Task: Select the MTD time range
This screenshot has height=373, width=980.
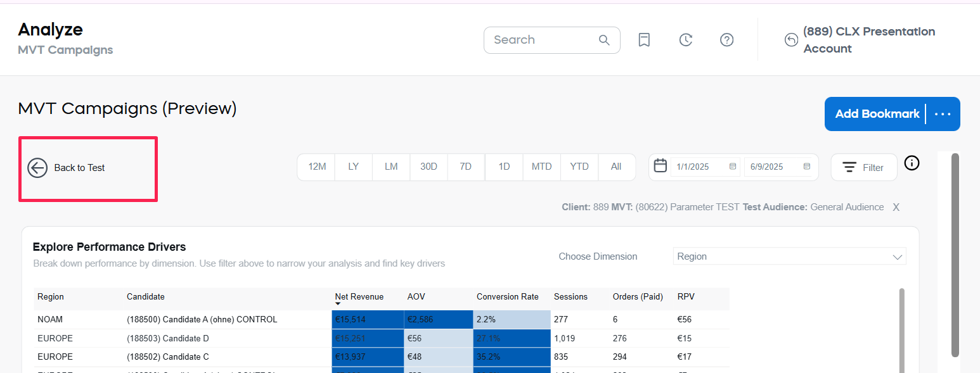Action: click(x=541, y=167)
